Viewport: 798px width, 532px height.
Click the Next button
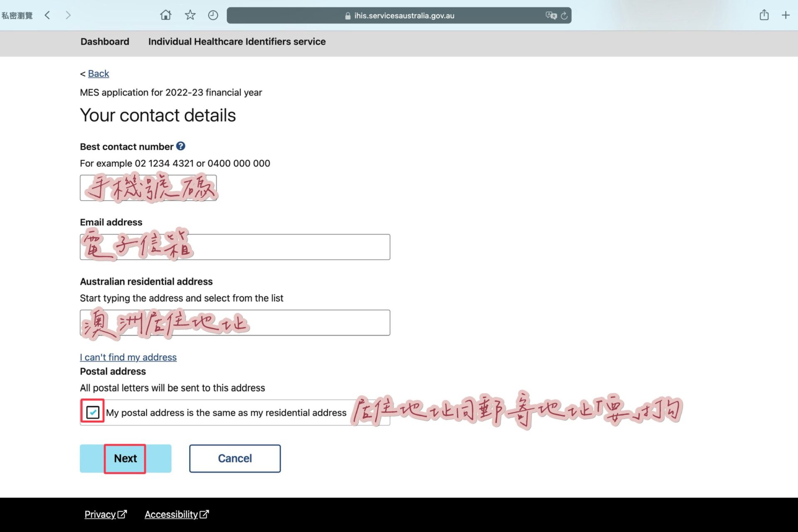125,458
